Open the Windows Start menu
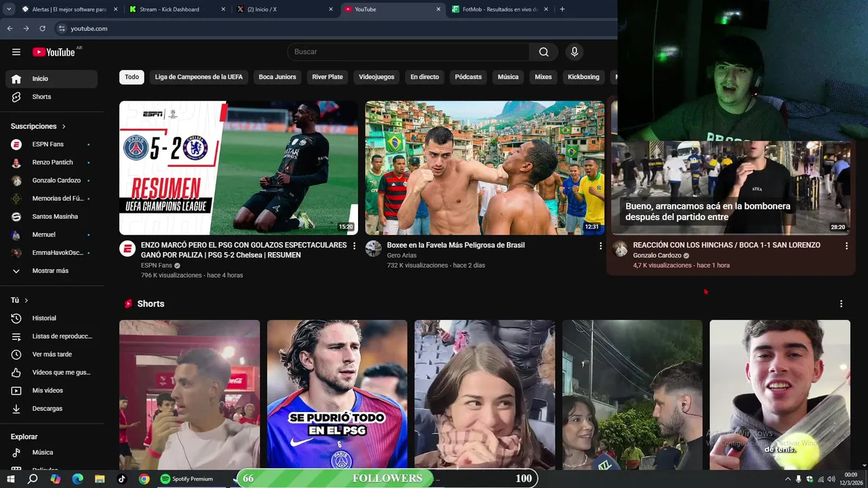Viewport: 868px width, 488px height. tap(10, 479)
